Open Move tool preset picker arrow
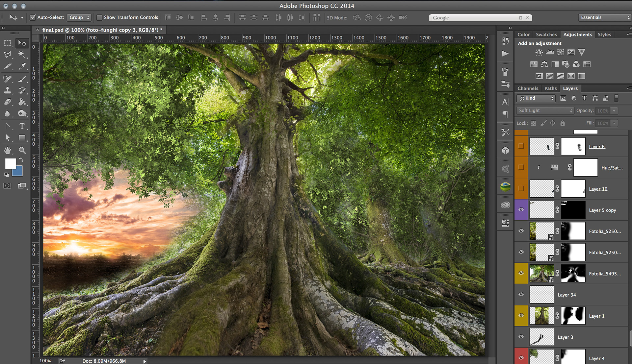This screenshot has width=632, height=364. coord(22,18)
